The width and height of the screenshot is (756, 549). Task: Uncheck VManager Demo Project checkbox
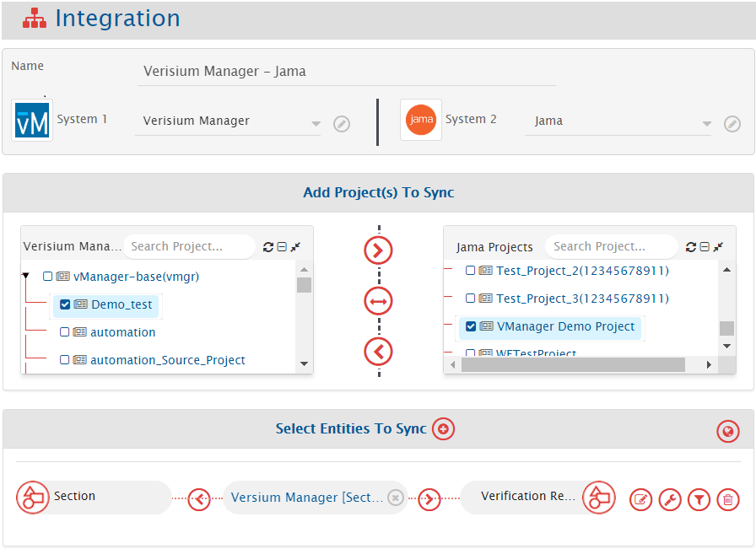pyautogui.click(x=471, y=326)
